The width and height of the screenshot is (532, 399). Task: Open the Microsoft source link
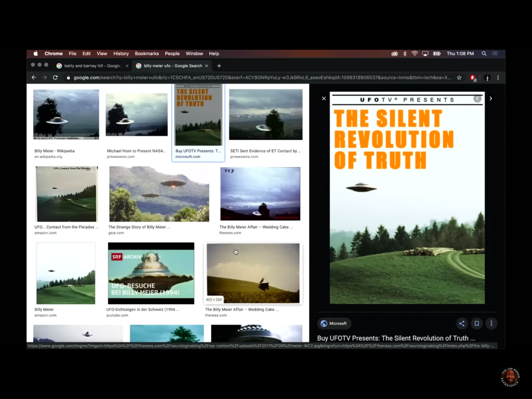[334, 323]
